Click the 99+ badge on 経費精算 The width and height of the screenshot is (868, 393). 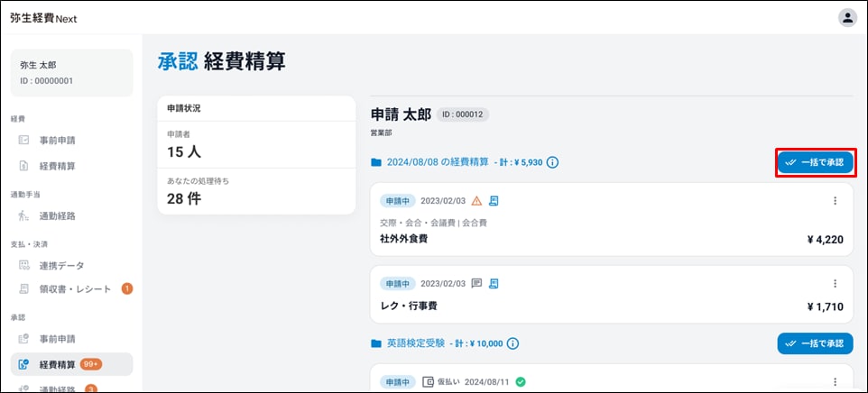point(91,364)
